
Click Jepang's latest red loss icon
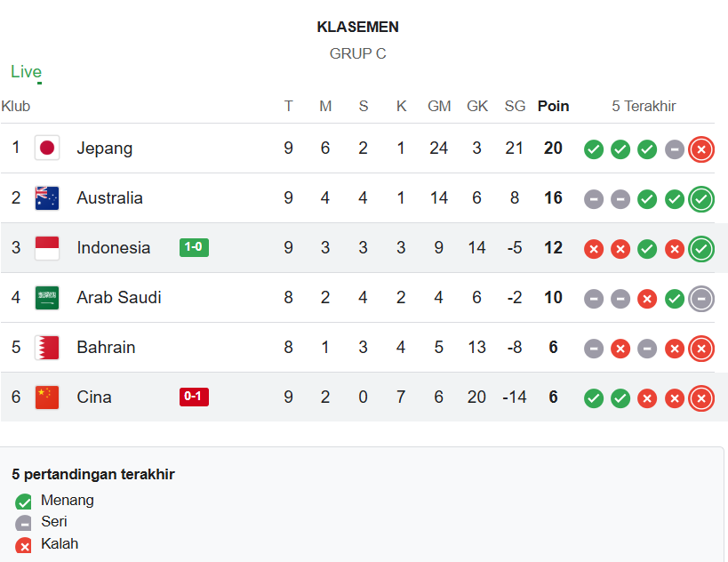(x=701, y=149)
